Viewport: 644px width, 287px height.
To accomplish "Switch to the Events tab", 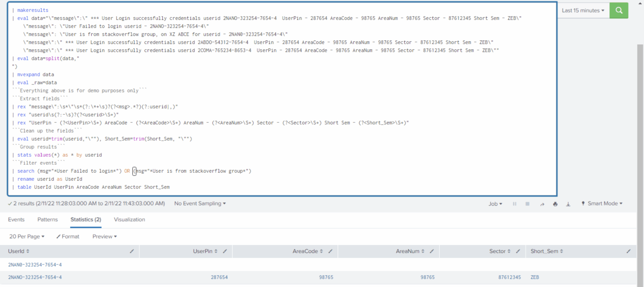I will (16, 219).
